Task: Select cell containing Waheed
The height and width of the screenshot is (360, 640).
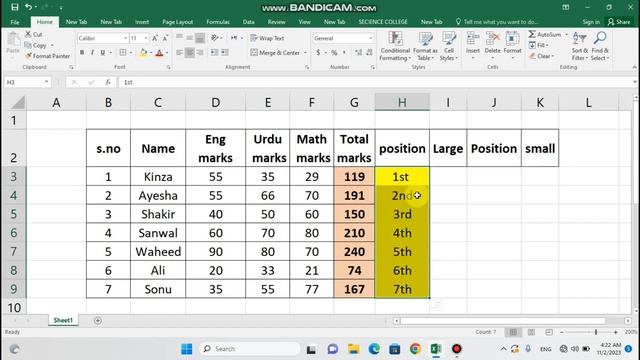Action: click(x=158, y=252)
